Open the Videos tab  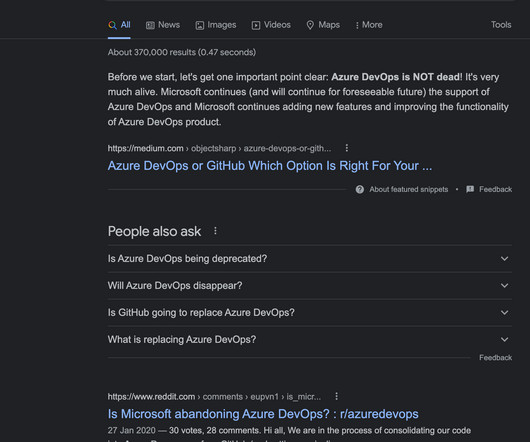pos(271,25)
